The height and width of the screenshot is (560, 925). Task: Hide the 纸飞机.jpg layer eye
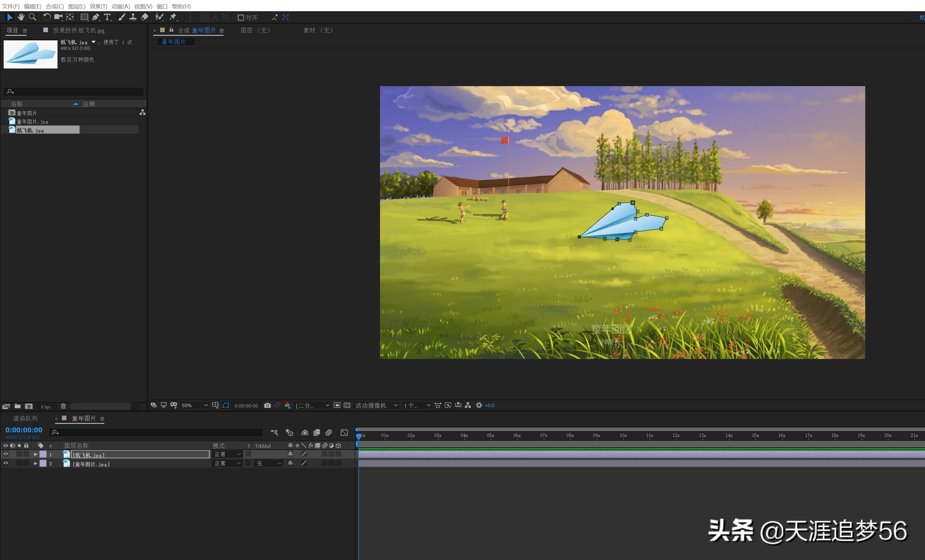coord(6,454)
